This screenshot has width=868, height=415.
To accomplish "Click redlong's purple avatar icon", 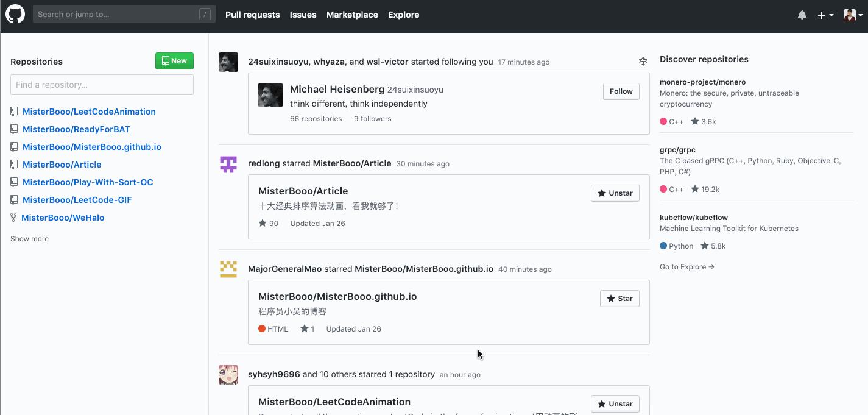I will pyautogui.click(x=228, y=164).
